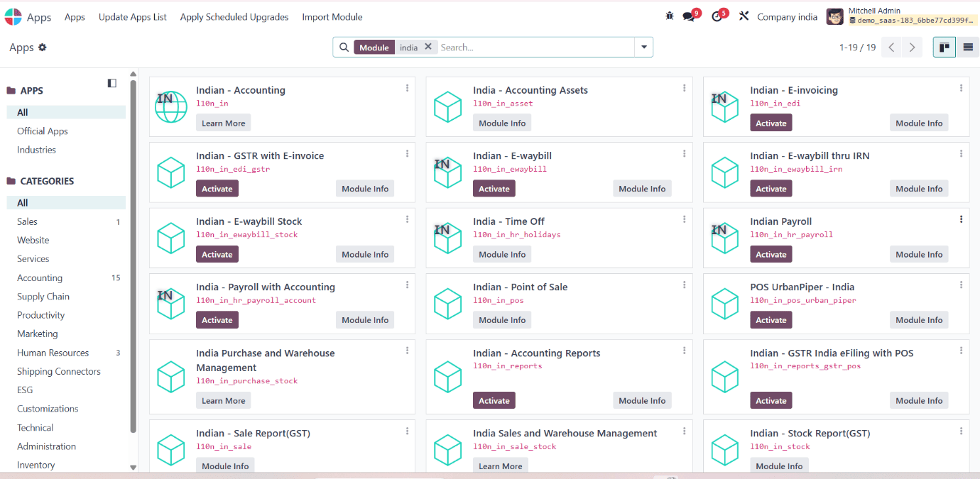
Task: Click the Indian - E-waybill Stock cube icon
Action: coord(171,238)
